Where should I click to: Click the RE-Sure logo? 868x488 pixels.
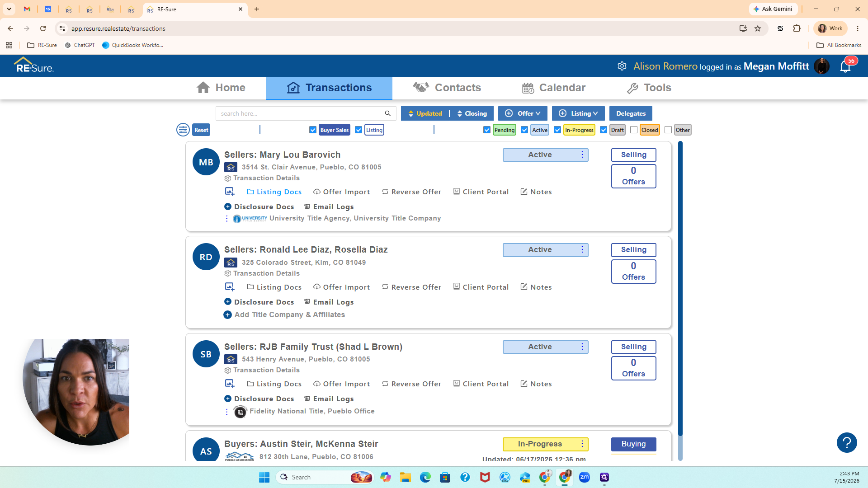coord(34,66)
